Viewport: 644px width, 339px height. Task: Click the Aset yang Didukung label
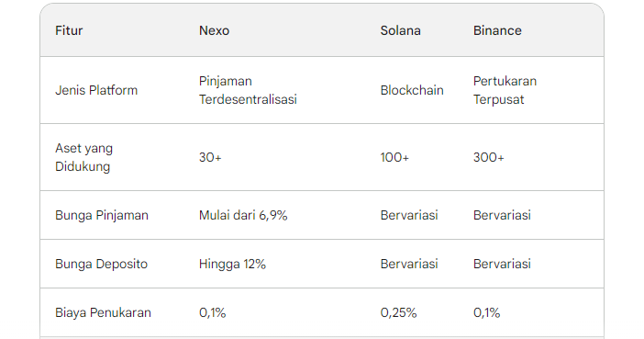pos(83,157)
